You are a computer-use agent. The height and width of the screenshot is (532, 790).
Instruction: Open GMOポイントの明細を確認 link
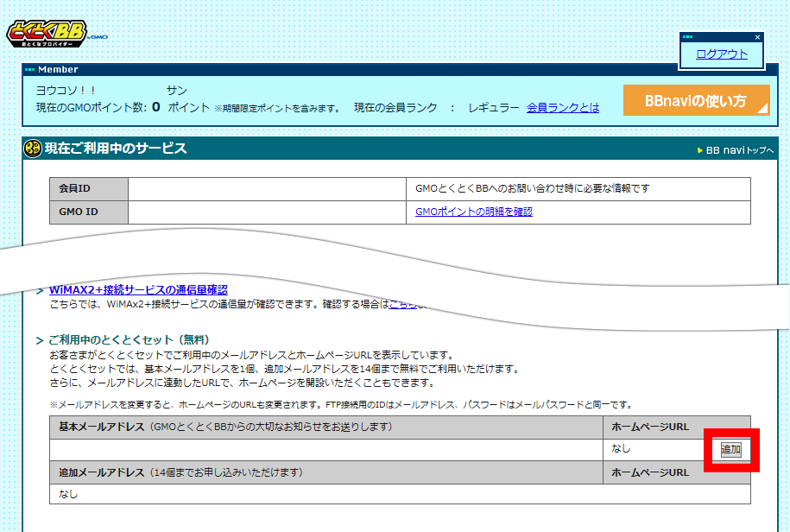[474, 212]
